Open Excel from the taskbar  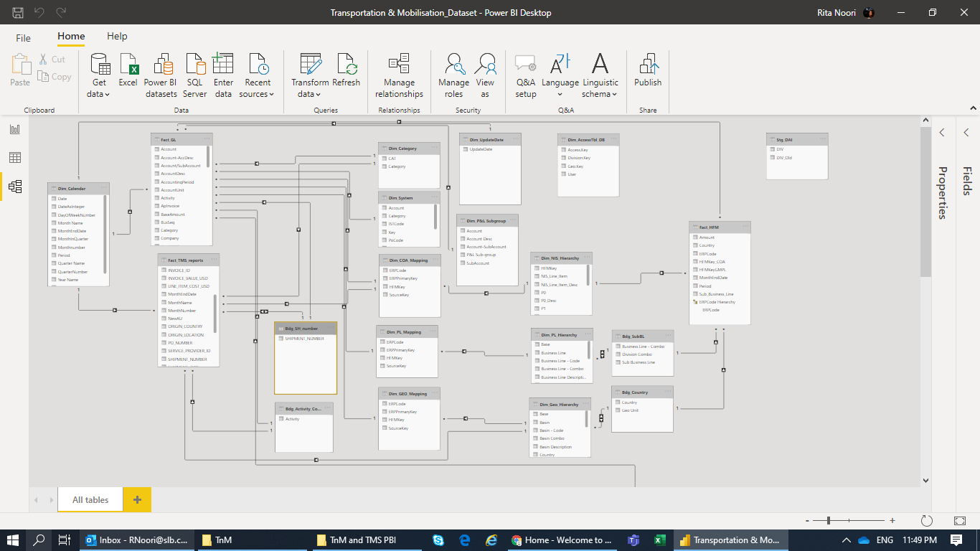click(661, 540)
